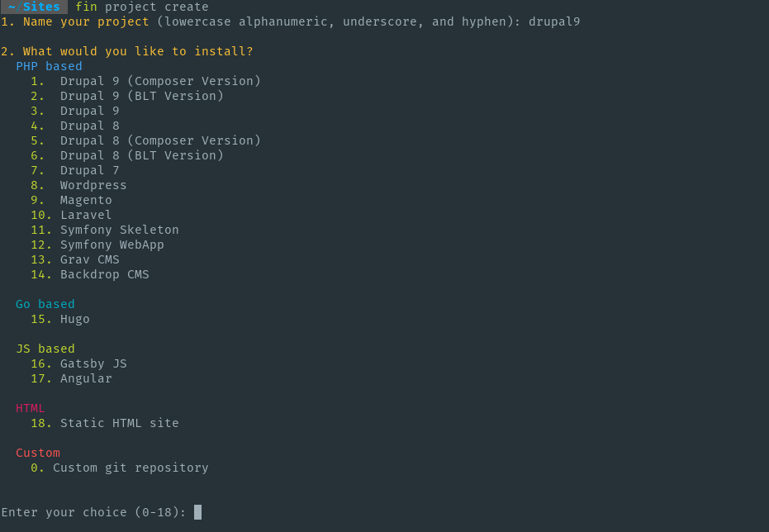This screenshot has height=532, width=769.
Task: Click the Magento entry
Action: pos(71,200)
